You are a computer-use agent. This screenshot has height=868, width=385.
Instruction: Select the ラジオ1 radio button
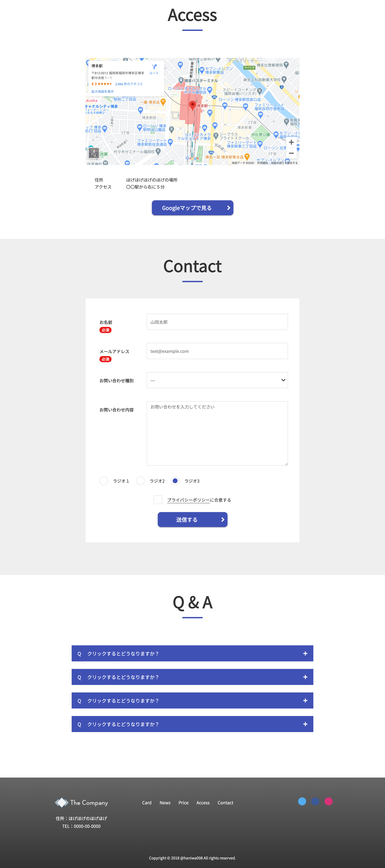tap(104, 481)
